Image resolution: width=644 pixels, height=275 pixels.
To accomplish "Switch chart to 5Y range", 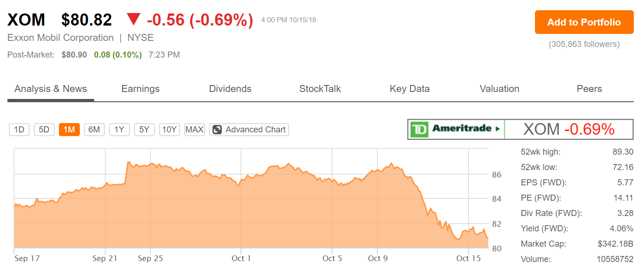I will (144, 130).
